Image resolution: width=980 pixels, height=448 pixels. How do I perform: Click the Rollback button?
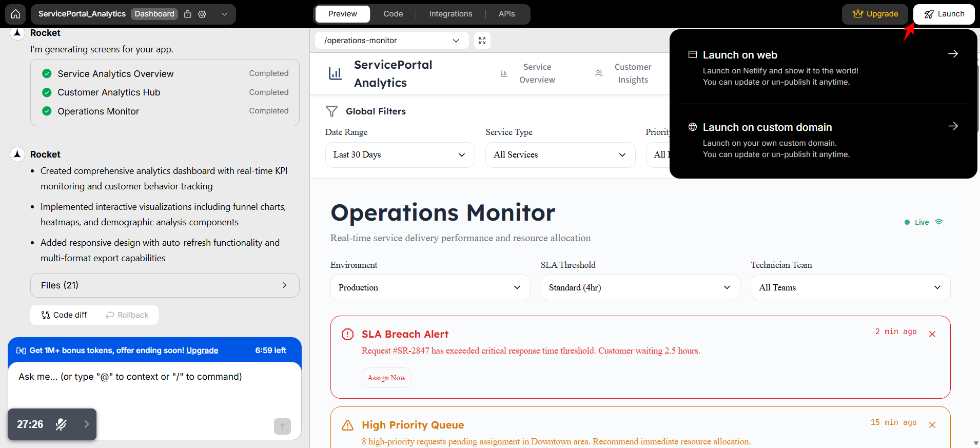[x=127, y=315]
